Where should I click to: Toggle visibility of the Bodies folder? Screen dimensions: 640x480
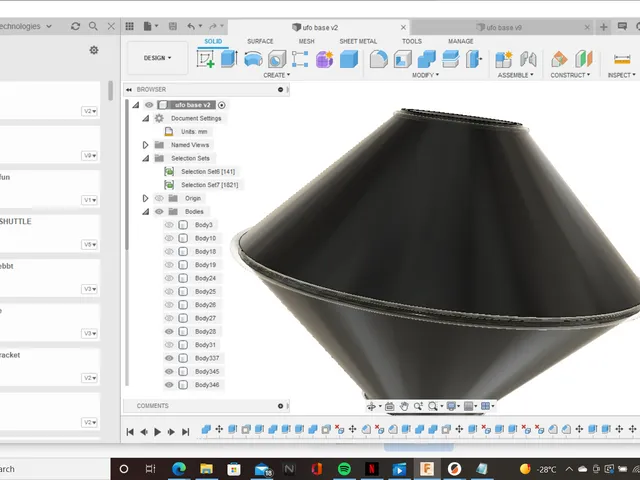click(159, 211)
